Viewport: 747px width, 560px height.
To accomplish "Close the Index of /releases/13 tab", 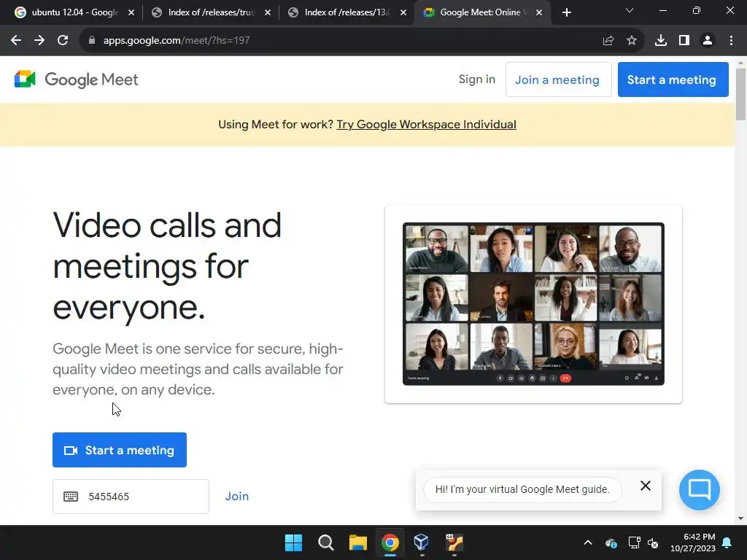I will (403, 12).
